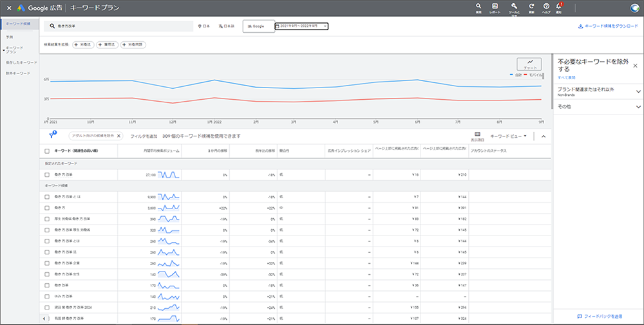Open the キーワード ビュー dropdown
Viewport: 644px width, 325px height.
click(509, 136)
